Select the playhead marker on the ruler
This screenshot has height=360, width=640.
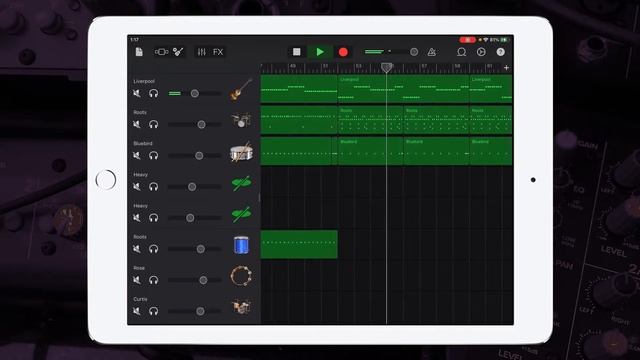[387, 67]
